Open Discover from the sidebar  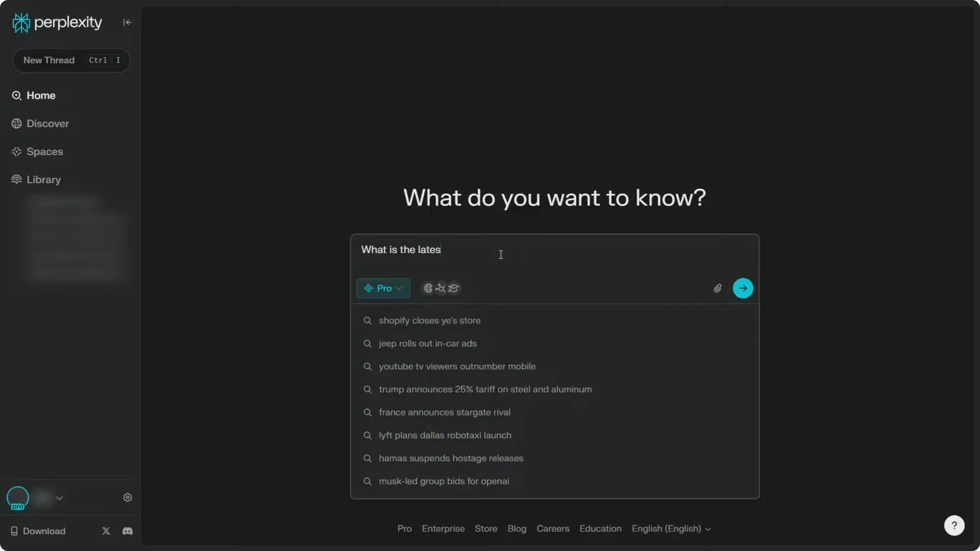tap(46, 123)
